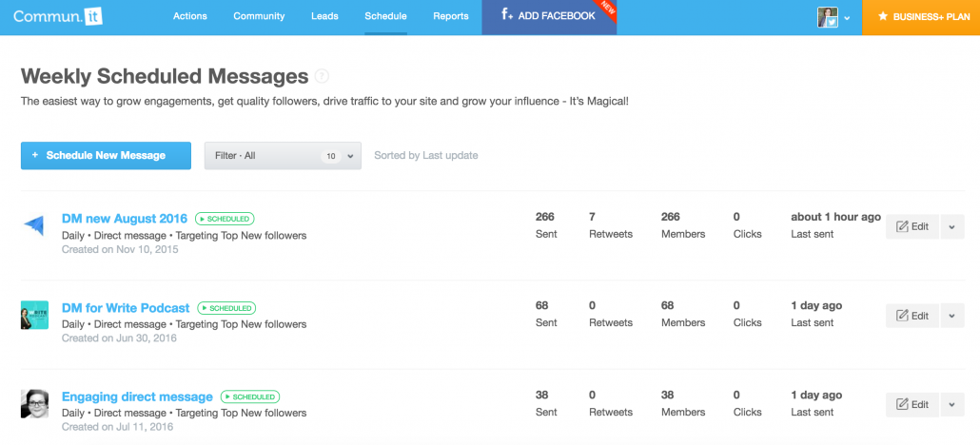The image size is (980, 445).
Task: Edit the DM for Write Podcast message
Action: click(912, 316)
